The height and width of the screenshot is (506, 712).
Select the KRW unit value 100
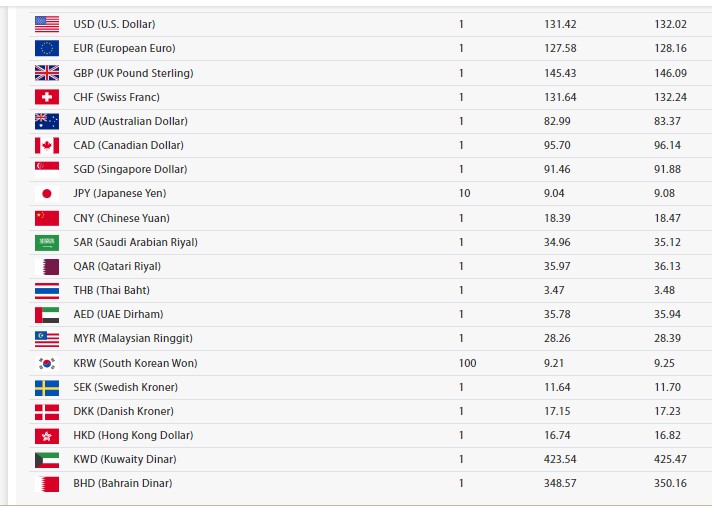pyautogui.click(x=467, y=363)
